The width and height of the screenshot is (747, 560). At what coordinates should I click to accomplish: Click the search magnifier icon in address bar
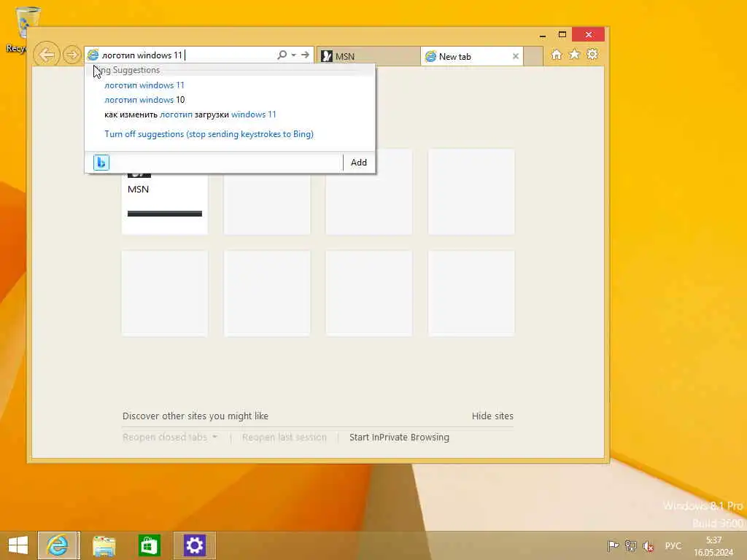click(x=282, y=55)
